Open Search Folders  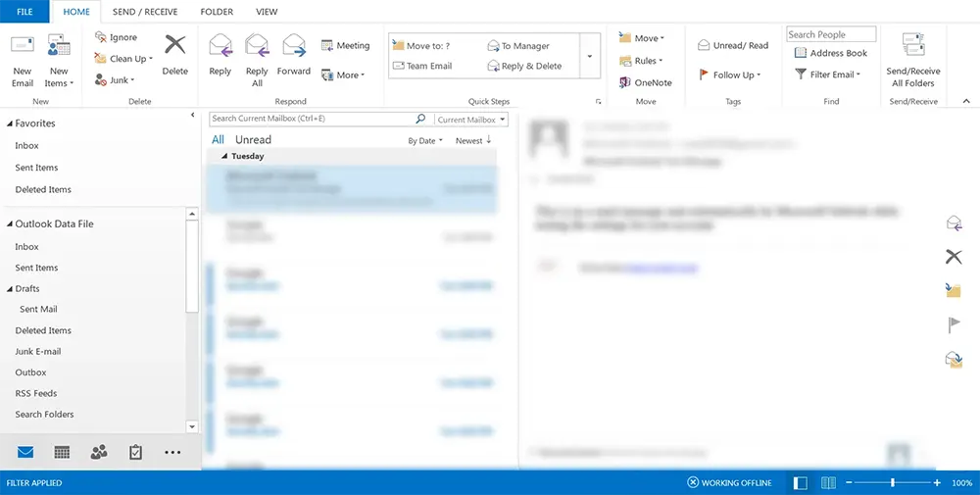click(x=44, y=415)
